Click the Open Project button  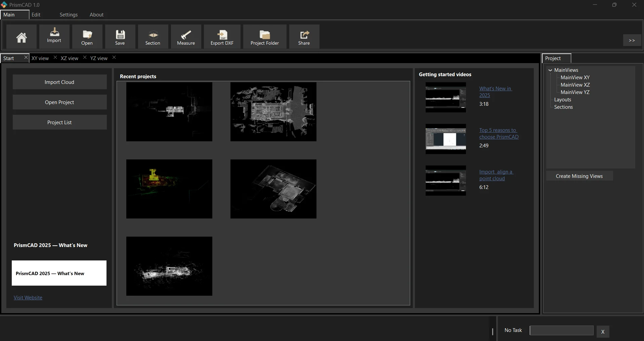59,102
